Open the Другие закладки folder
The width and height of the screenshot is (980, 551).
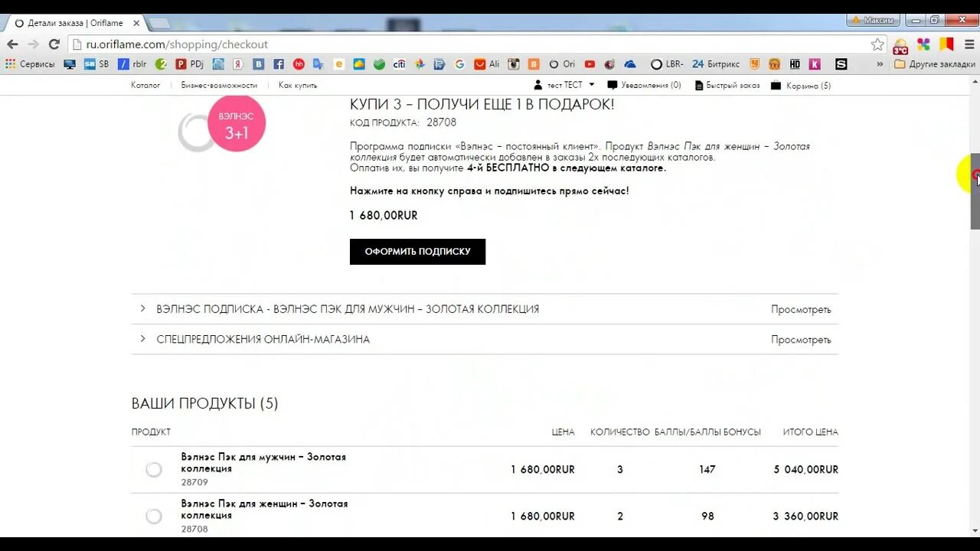click(x=935, y=64)
